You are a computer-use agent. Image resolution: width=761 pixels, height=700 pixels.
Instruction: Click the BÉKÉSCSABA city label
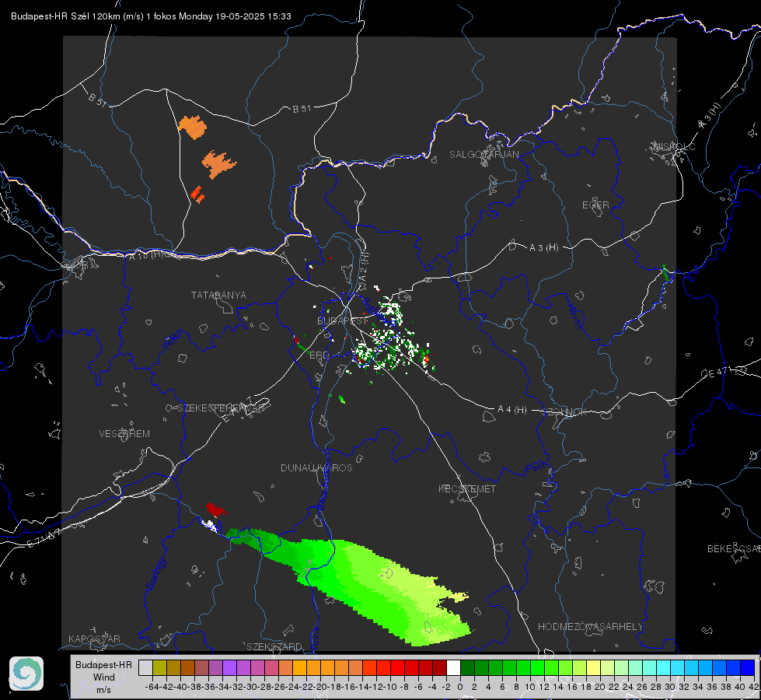pos(734,548)
